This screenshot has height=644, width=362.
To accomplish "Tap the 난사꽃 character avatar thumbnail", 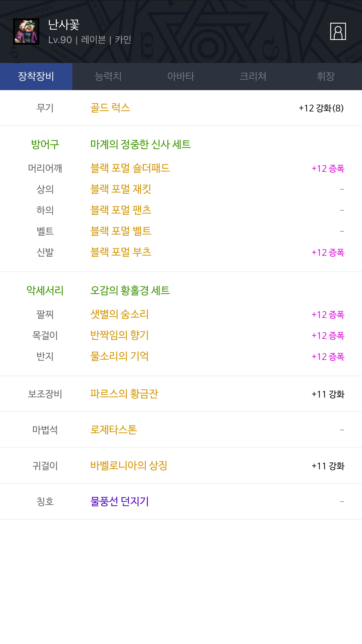I will click(x=26, y=32).
